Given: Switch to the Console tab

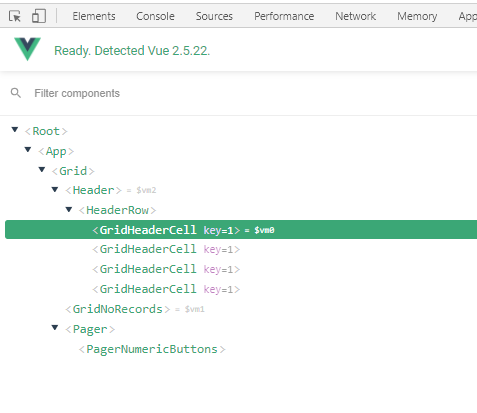Looking at the screenshot, I should (155, 16).
